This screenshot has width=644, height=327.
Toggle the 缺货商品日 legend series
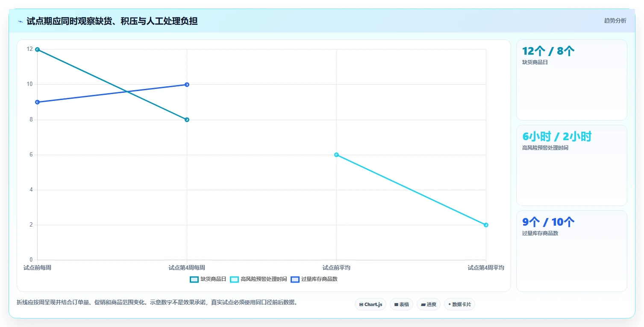click(208, 279)
